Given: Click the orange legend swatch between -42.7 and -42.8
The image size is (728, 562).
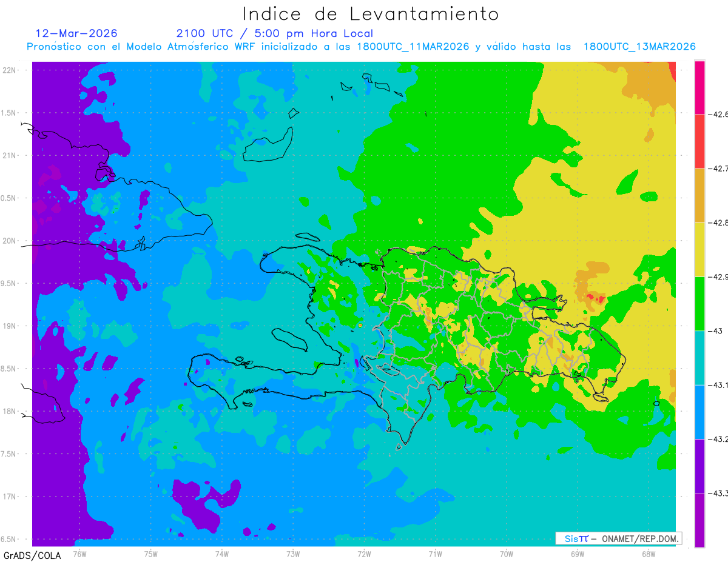Looking at the screenshot, I should point(699,195).
